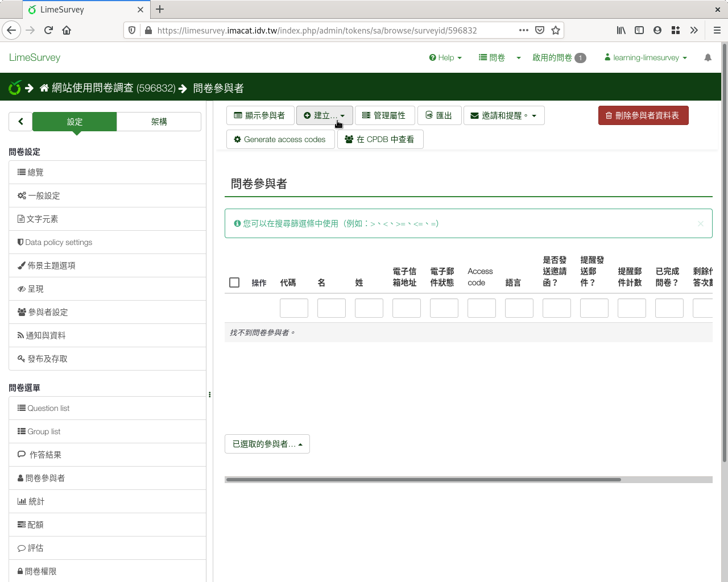Screen dimensions: 728x582
Task: Open the Pocket save icon
Action: pyautogui.click(x=540, y=30)
